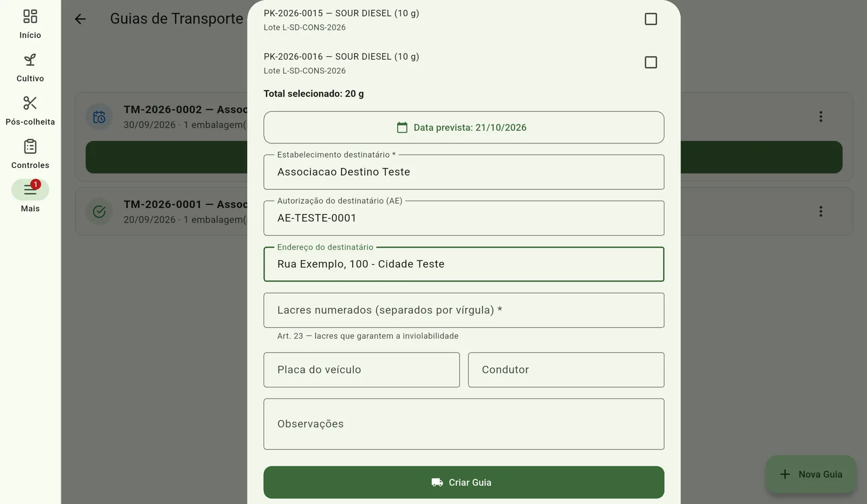Click the Observações text area
Image resolution: width=867 pixels, height=504 pixels.
(x=464, y=424)
